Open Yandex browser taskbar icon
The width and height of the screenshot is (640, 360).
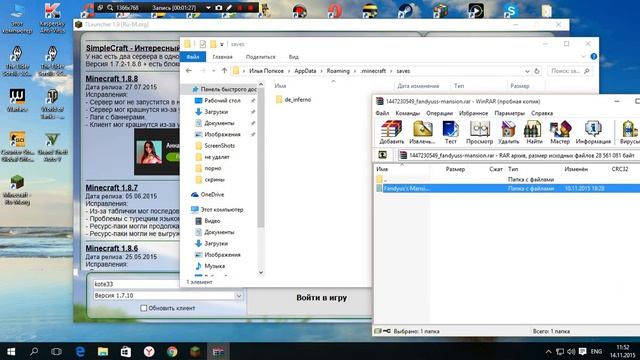coord(149,351)
